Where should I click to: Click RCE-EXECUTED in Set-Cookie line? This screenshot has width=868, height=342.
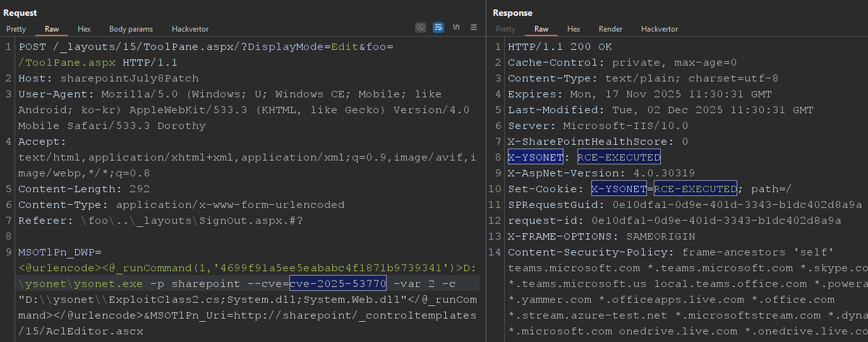click(x=695, y=189)
